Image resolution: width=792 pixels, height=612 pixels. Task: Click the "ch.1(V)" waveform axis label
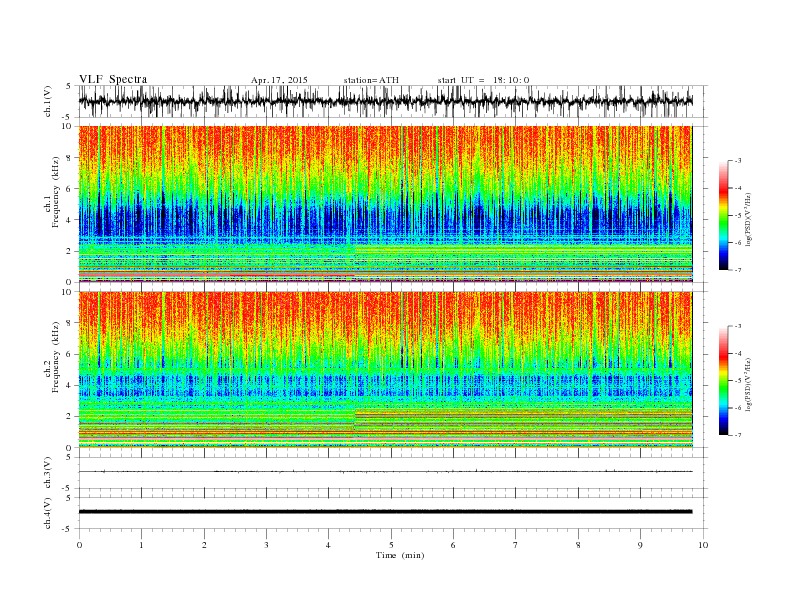pos(48,101)
